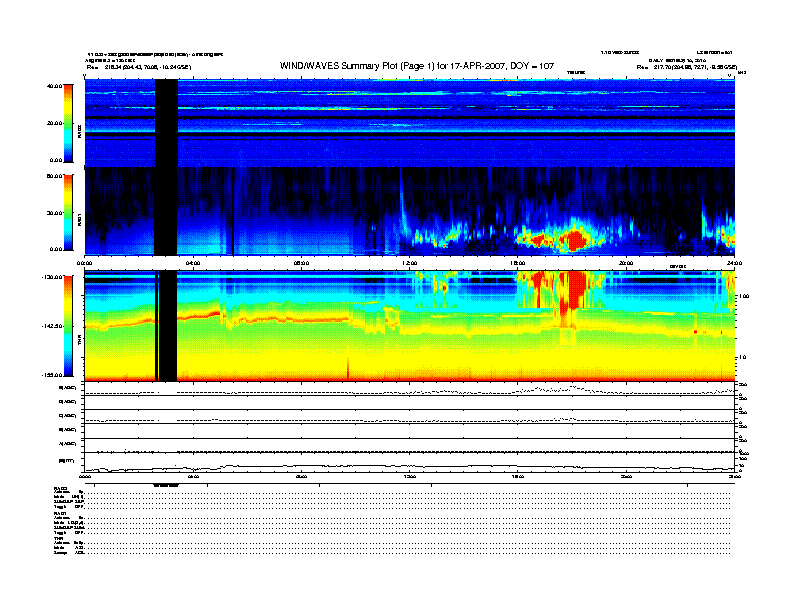Click the 04:00 tick below the RAD1 panel
The image size is (792, 612).
[x=193, y=264]
